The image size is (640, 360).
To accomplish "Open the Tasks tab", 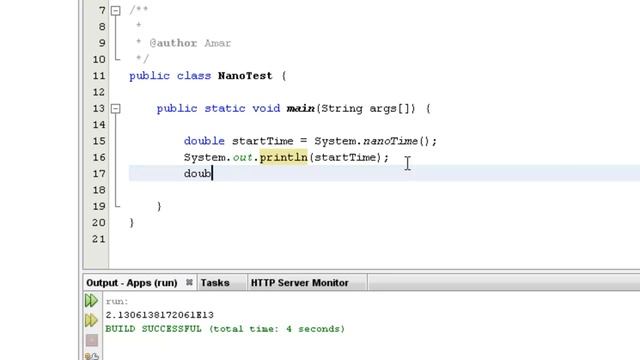I will (215, 282).
